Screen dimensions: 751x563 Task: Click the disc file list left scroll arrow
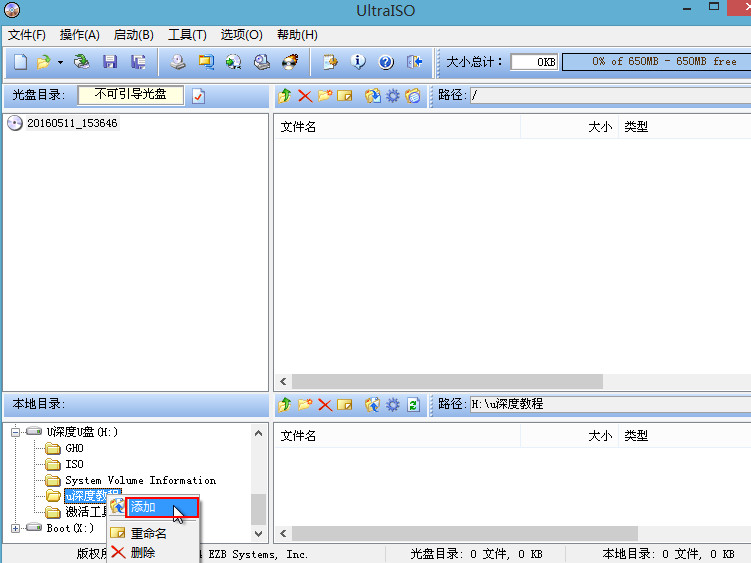point(283,381)
